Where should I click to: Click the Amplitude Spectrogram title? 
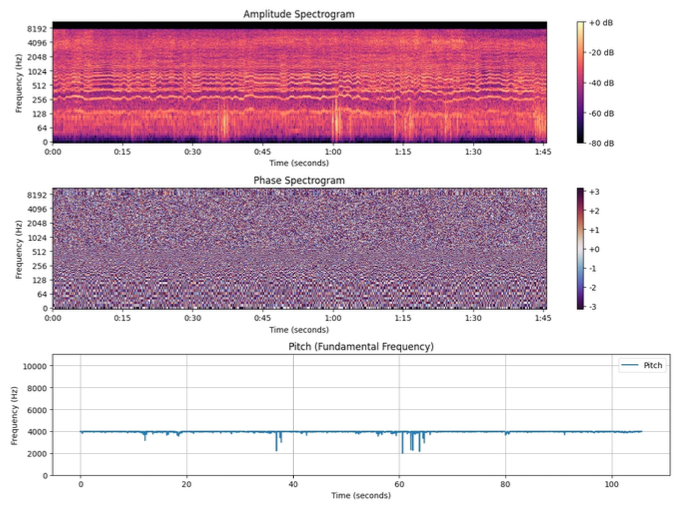(x=299, y=13)
